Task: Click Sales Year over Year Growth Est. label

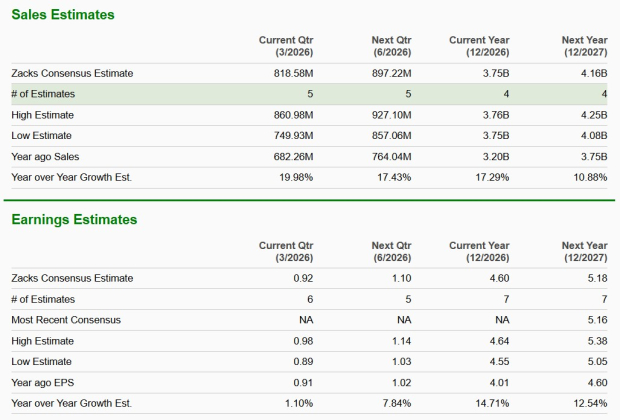Action: pos(72,178)
